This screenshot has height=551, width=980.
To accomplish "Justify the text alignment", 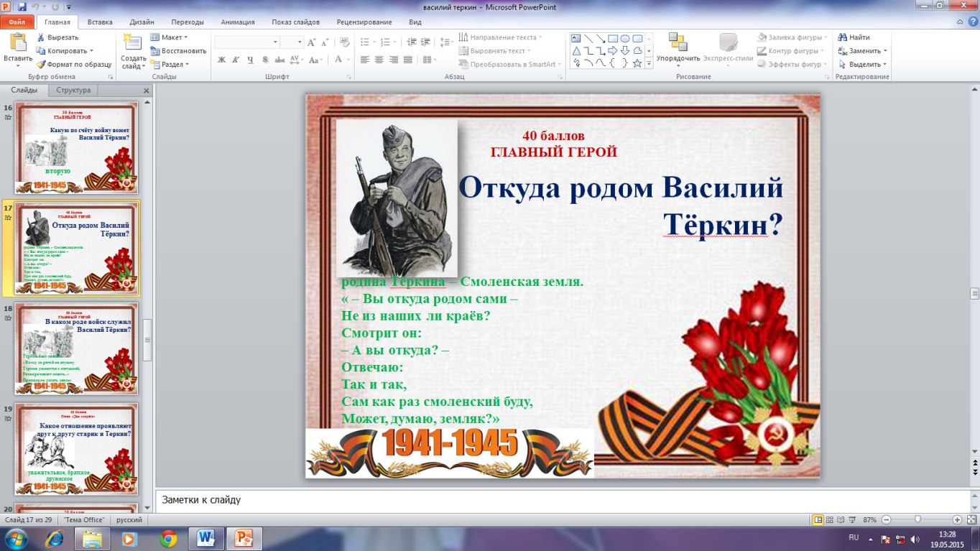I will tap(408, 60).
